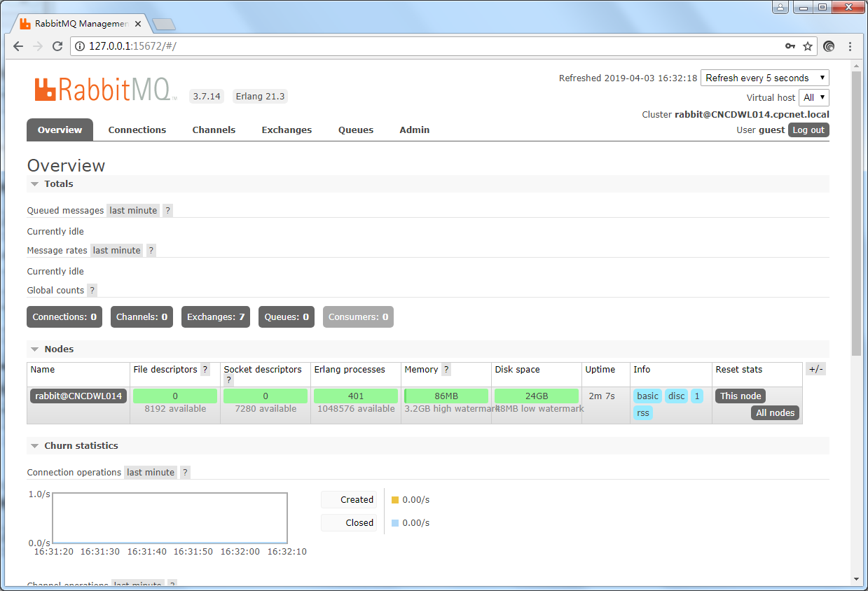This screenshot has width=868, height=591.
Task: Reset stats for All nodes
Action: point(776,412)
